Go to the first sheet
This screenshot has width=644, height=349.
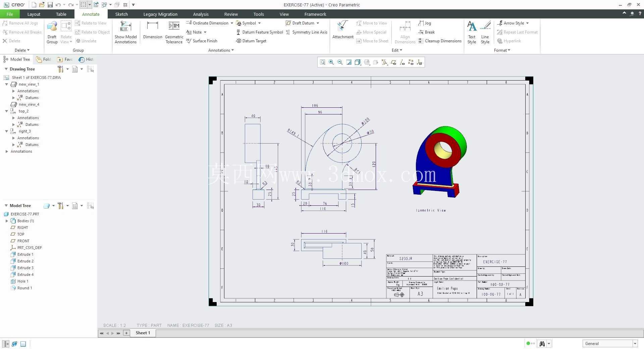[102, 333]
